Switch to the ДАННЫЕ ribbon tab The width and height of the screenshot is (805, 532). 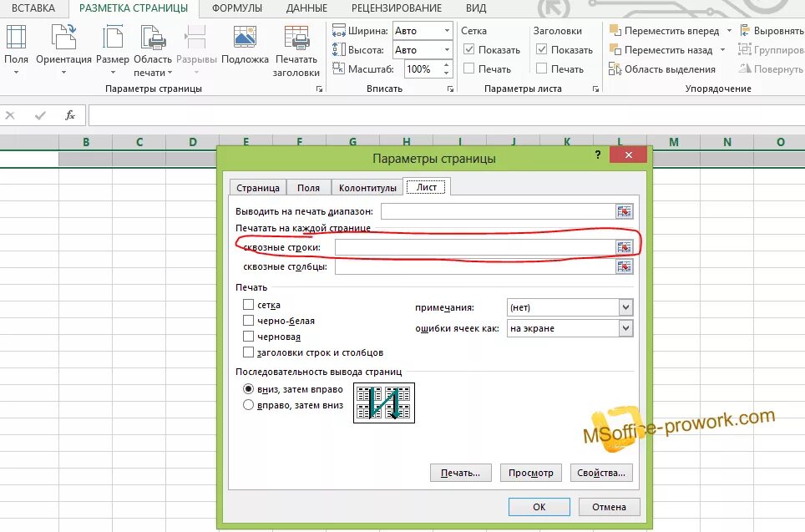(x=306, y=8)
